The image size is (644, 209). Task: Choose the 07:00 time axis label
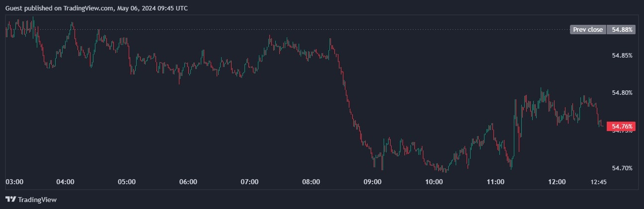click(x=249, y=182)
